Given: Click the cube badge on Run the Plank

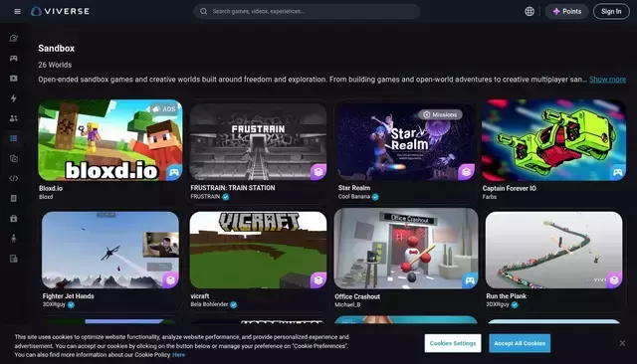Looking at the screenshot, I should (x=614, y=280).
